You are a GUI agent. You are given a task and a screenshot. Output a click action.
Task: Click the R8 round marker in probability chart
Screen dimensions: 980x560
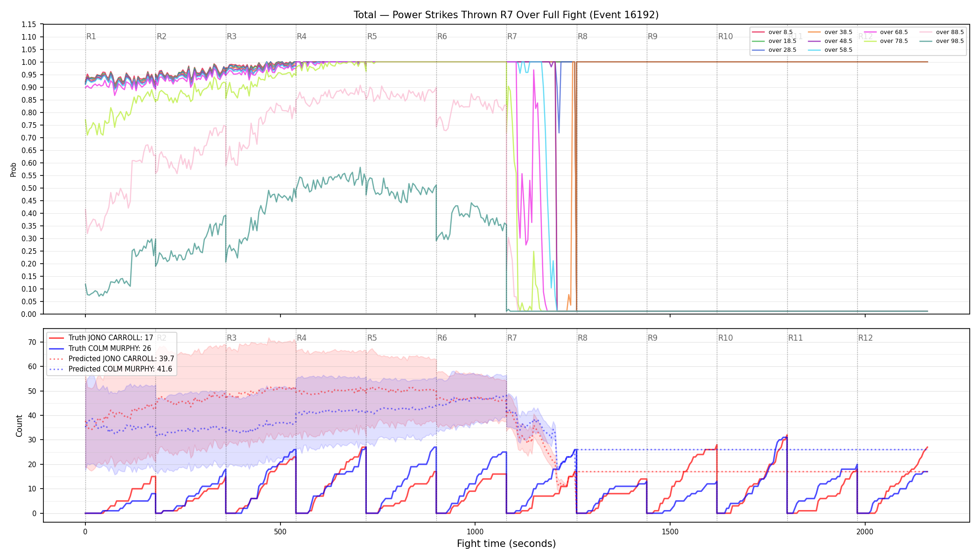[582, 36]
